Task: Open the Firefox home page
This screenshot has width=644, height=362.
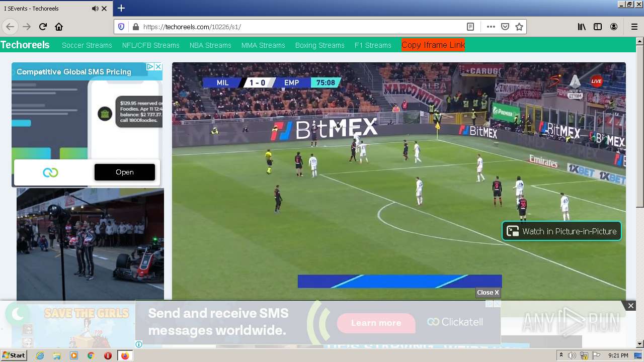Action: (59, 27)
